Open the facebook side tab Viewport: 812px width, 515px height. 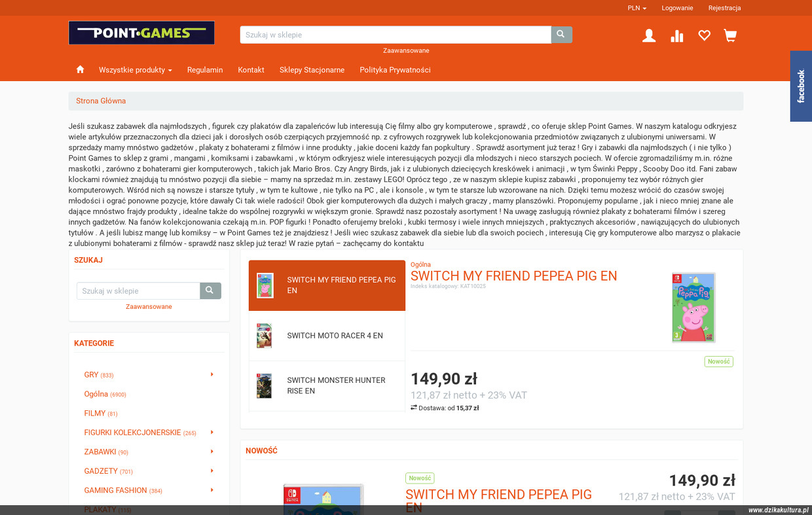tap(801, 86)
